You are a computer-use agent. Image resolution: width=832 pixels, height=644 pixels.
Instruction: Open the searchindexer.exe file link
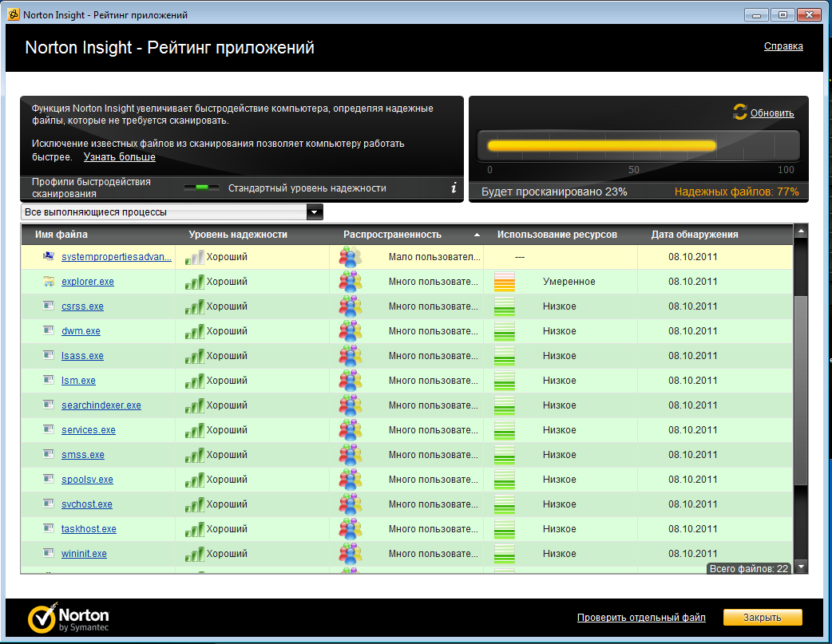[x=101, y=405]
